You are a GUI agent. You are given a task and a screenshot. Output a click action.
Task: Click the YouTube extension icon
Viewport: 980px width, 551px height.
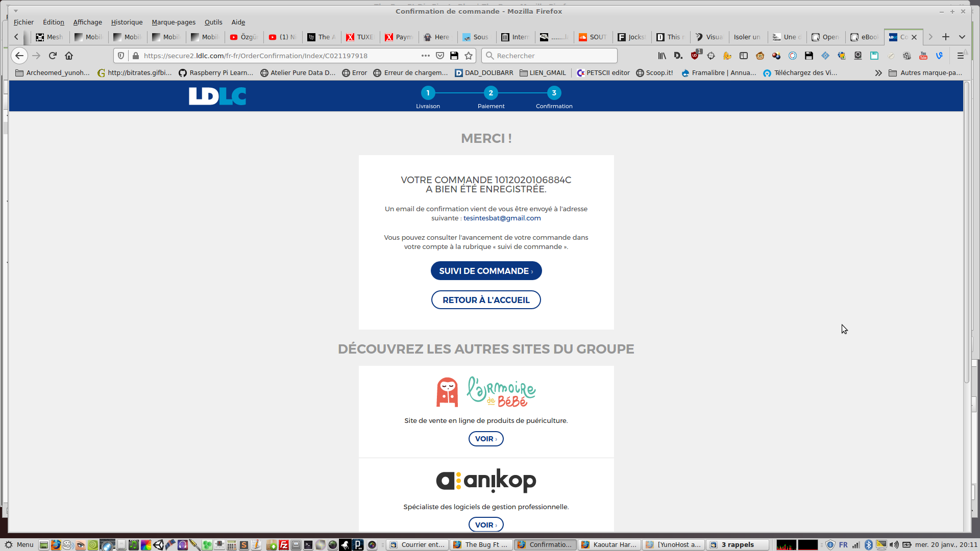pos(923,56)
